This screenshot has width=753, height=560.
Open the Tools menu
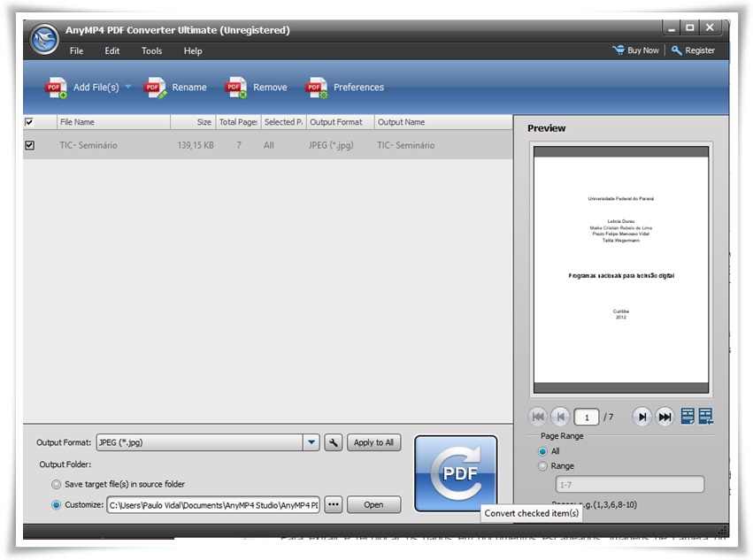(x=152, y=51)
